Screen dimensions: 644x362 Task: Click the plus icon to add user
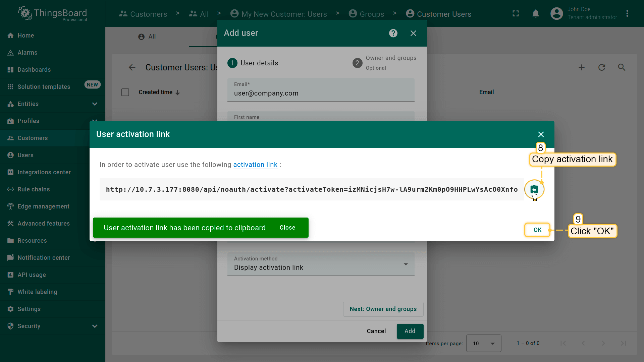pyautogui.click(x=582, y=67)
